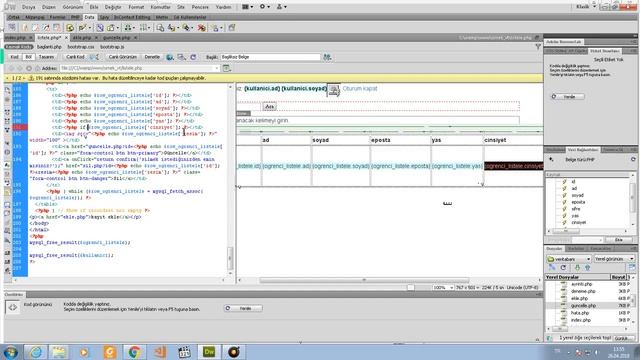Switch to Tasarım design view
This screenshot has width=640, height=360.
46,57
